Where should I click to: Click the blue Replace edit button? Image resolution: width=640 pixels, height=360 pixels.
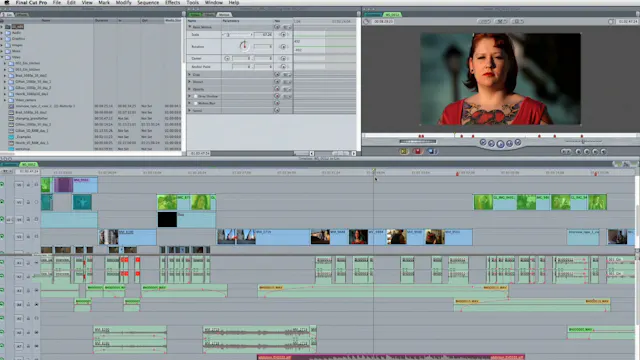pos(432,151)
